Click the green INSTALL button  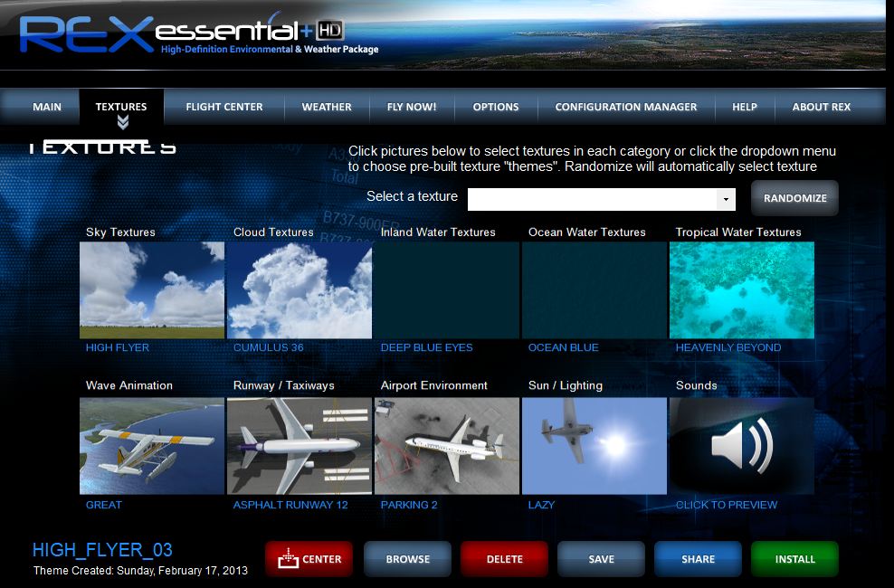pos(794,559)
